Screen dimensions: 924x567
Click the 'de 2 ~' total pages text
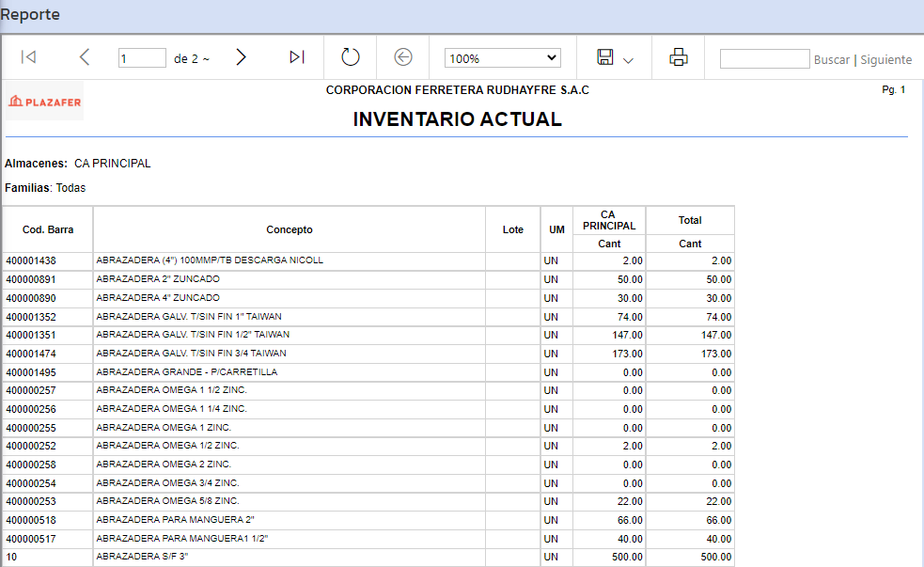coord(192,59)
